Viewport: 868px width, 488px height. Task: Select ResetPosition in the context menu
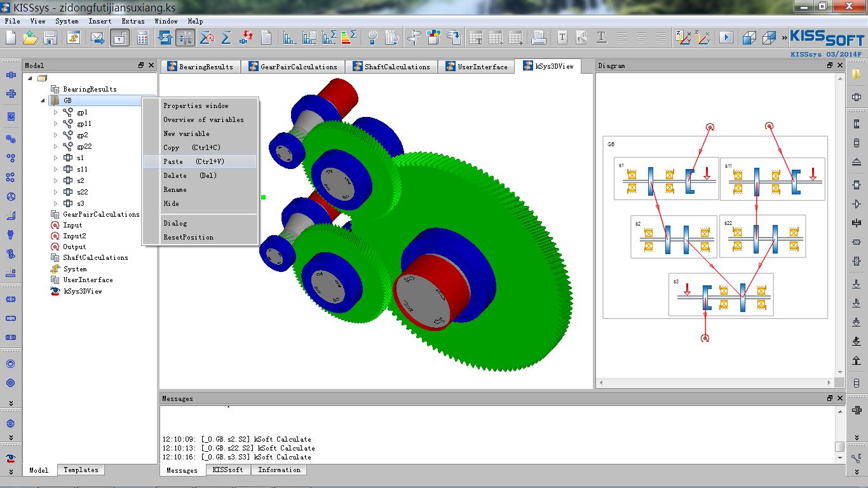click(x=200, y=237)
